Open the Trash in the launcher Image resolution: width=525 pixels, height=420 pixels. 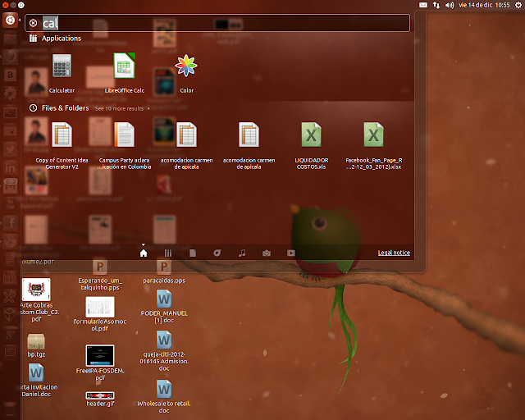tap(10, 409)
